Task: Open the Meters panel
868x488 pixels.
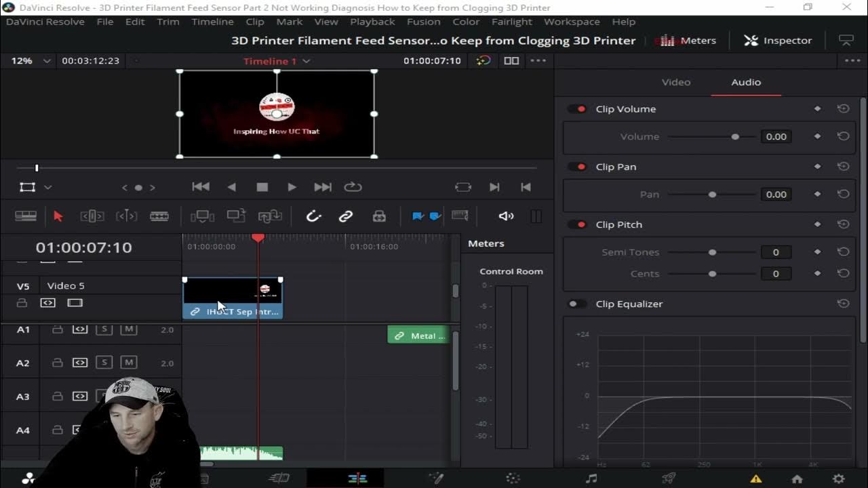Action: click(x=688, y=40)
